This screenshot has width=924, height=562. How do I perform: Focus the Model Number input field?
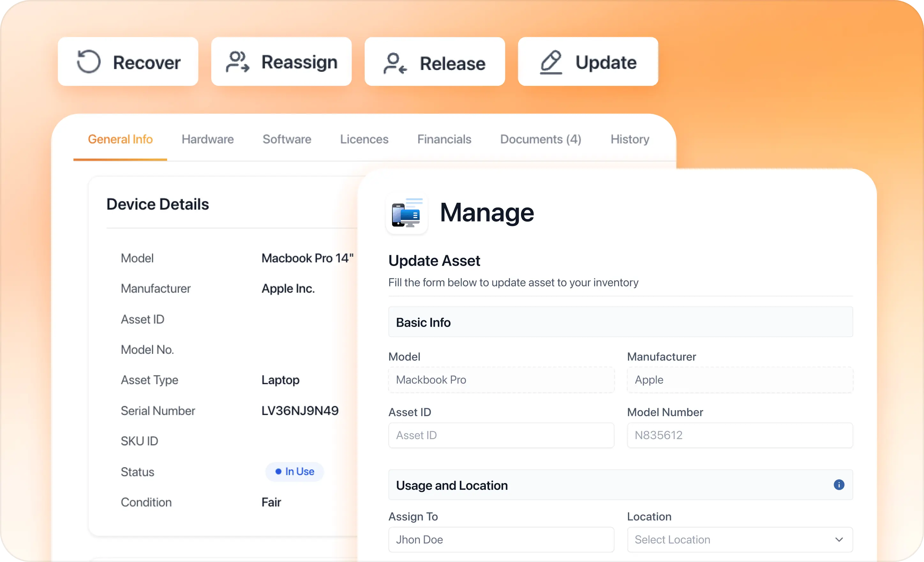(740, 435)
